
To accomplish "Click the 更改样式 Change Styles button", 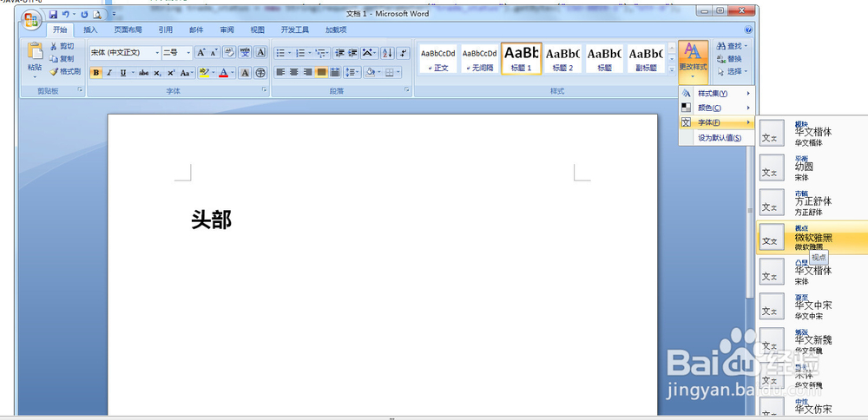I will [693, 61].
